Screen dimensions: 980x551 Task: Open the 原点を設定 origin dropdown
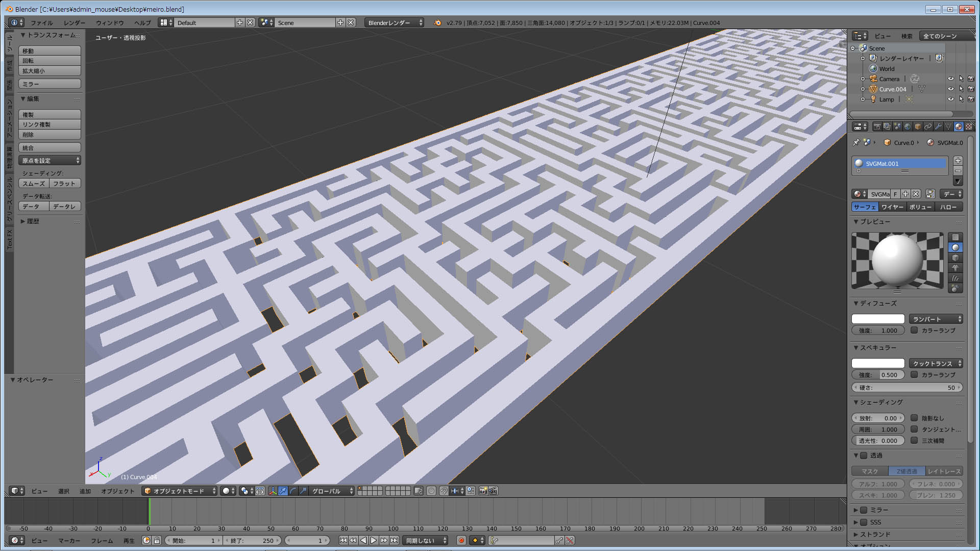50,160
